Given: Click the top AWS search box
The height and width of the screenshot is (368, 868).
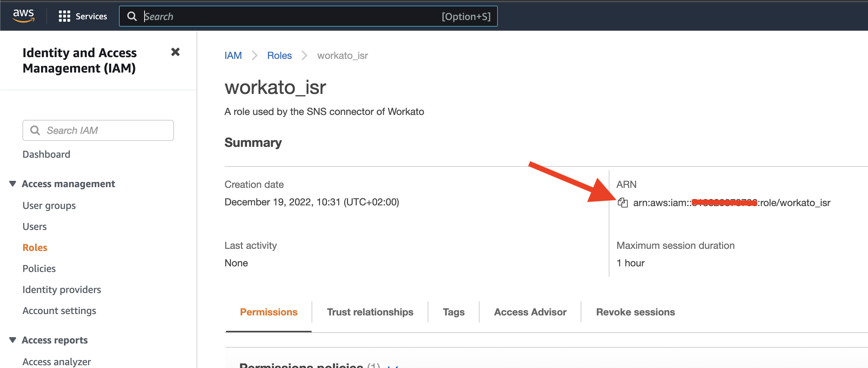Looking at the screenshot, I should coord(291,16).
